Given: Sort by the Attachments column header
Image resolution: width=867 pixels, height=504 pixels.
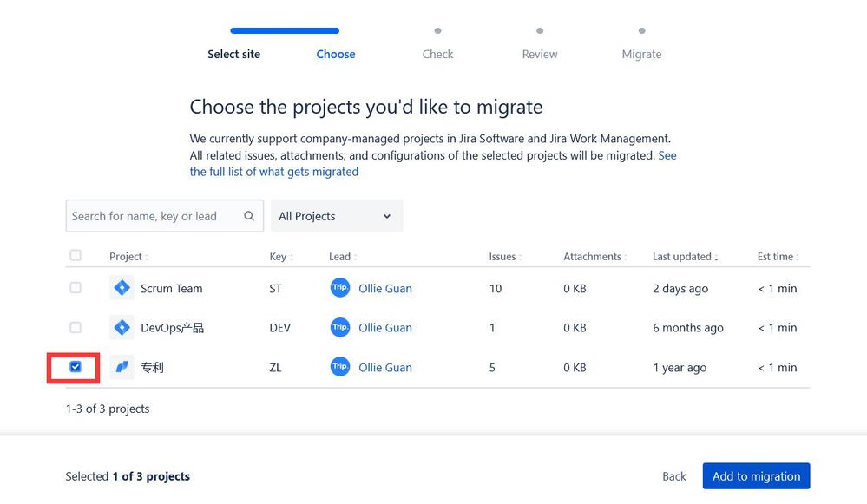Looking at the screenshot, I should (595, 257).
